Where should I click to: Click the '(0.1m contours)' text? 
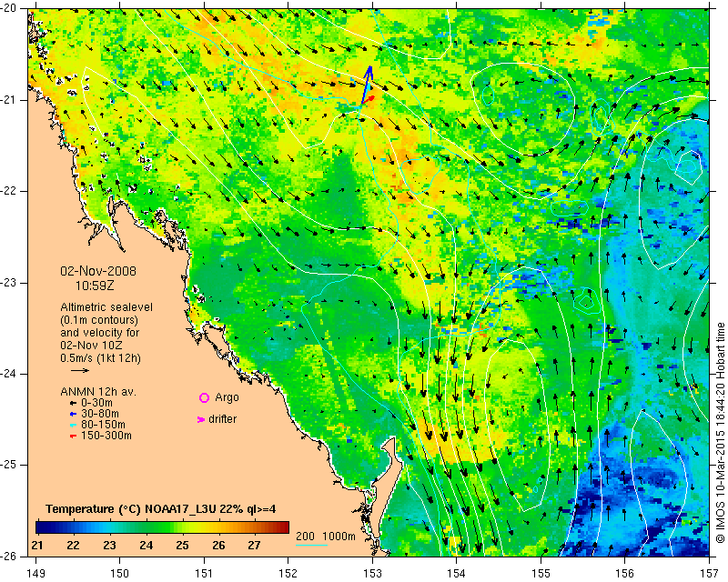(x=99, y=320)
